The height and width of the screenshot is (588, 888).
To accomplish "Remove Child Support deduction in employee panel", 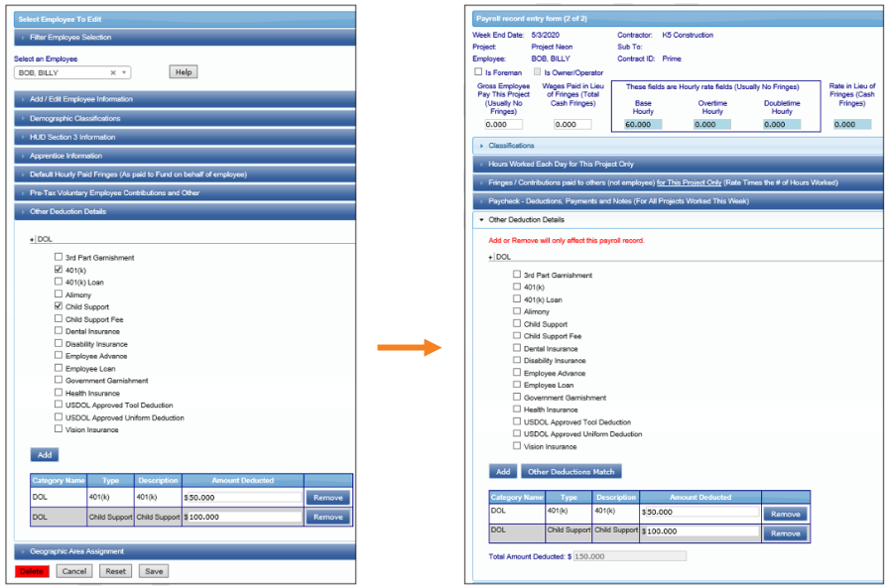I will pos(328,517).
